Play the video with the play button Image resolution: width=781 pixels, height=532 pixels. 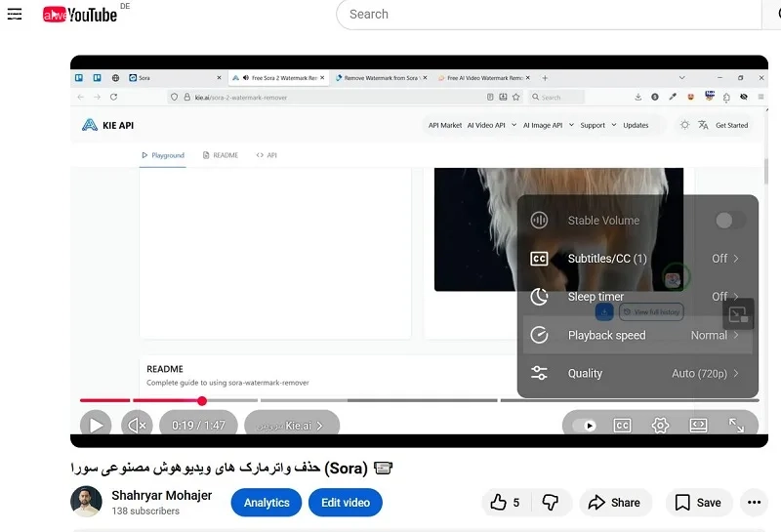click(96, 425)
